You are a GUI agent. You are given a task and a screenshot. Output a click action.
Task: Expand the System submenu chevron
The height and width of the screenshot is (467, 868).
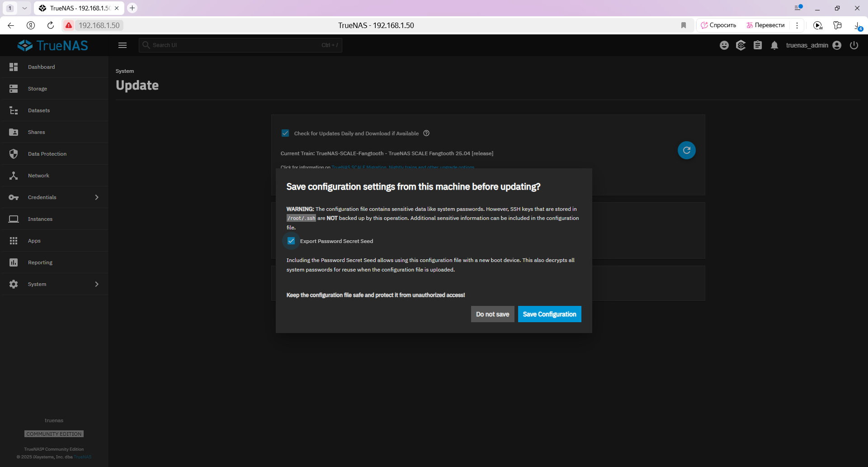click(97, 284)
